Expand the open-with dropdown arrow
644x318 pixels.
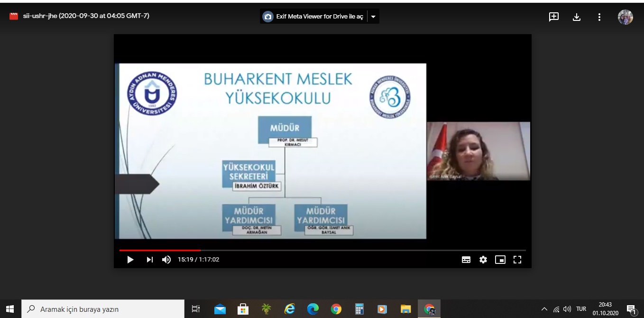pyautogui.click(x=373, y=17)
